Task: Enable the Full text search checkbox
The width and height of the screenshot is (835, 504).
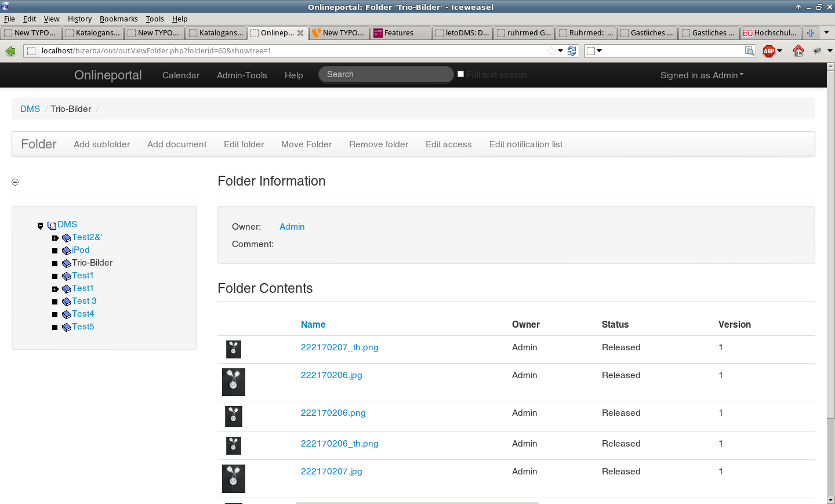Action: tap(461, 74)
